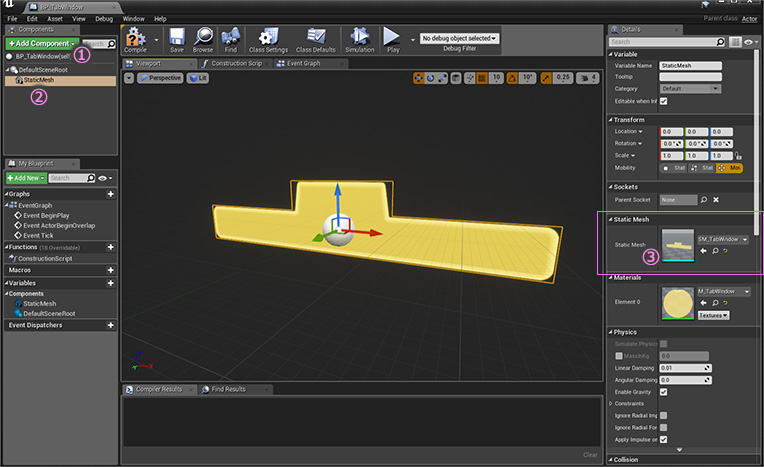Open the Window menu

(x=134, y=19)
